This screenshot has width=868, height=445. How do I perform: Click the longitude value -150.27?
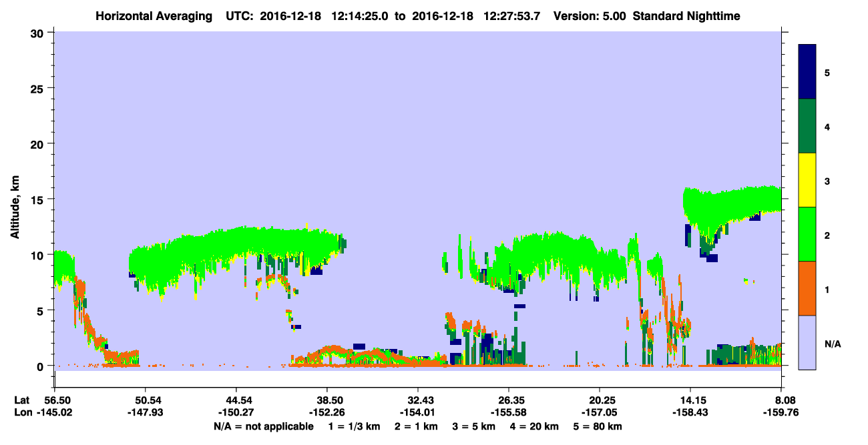[x=236, y=412]
